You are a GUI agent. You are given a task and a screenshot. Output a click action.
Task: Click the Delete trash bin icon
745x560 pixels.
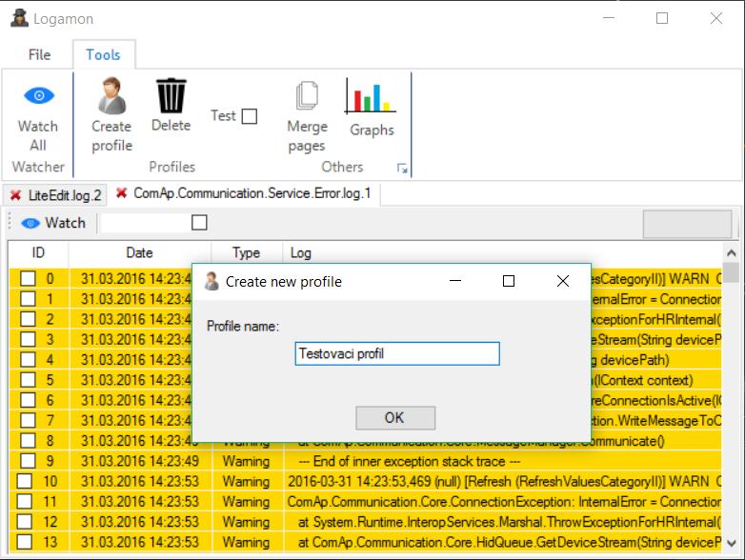tap(171, 95)
